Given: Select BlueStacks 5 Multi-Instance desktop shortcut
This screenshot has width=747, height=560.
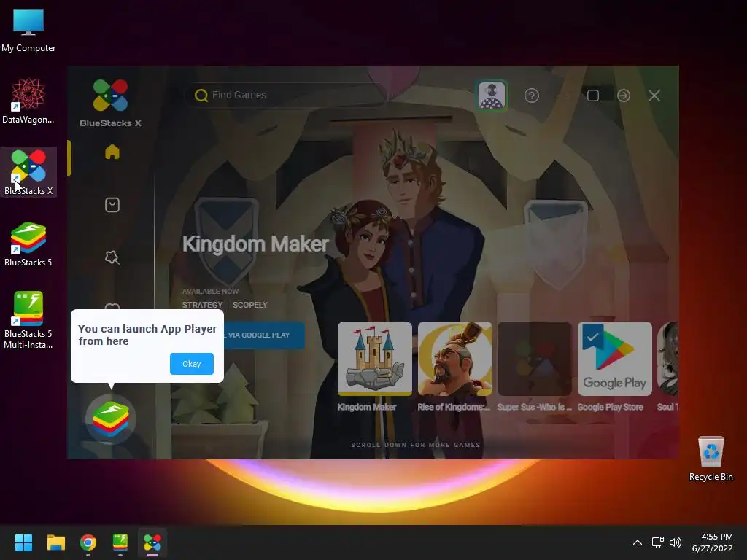Looking at the screenshot, I should click(28, 320).
